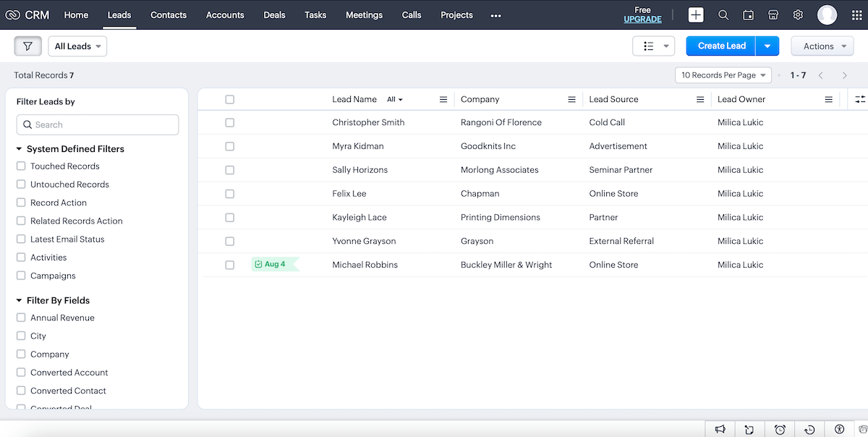The height and width of the screenshot is (437, 868).
Task: Open the quick create plus icon
Action: 695,14
